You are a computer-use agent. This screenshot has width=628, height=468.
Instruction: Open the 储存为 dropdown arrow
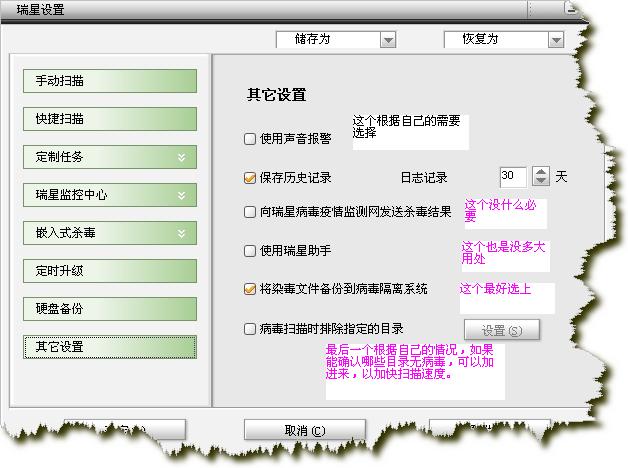(x=388, y=40)
